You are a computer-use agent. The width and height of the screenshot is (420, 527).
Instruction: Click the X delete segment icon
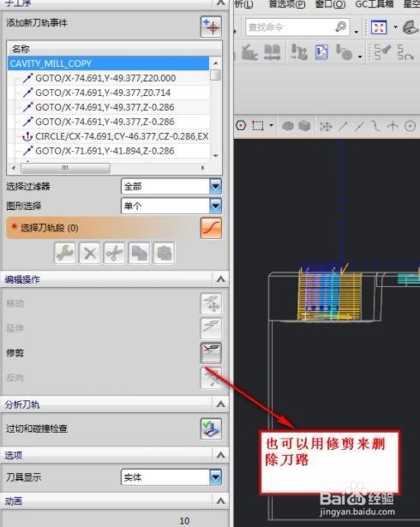[89, 253]
